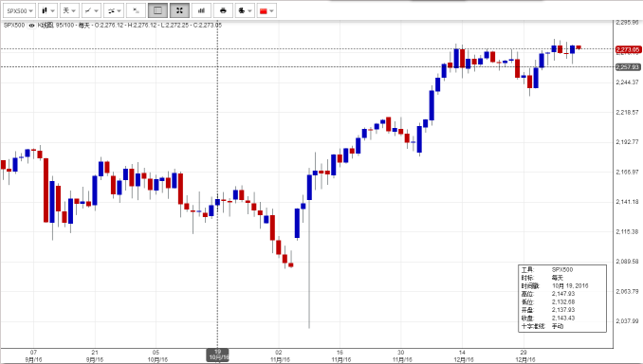This screenshot has height=364, width=643.
Task: Click the red 2,273.05 current price tag
Action: (x=628, y=49)
